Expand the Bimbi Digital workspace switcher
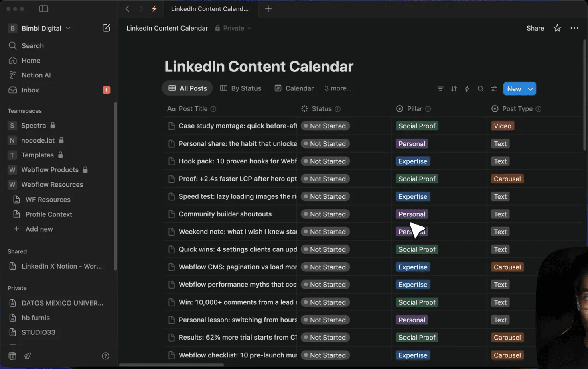The height and width of the screenshot is (369, 588). click(x=40, y=28)
